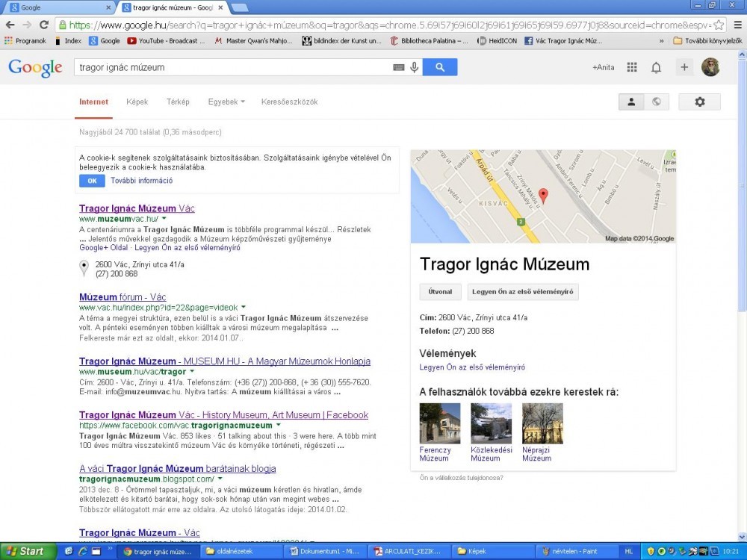The width and height of the screenshot is (747, 560).
Task: Open the Tragor Ignác Múzeum Vác result
Action: tap(137, 208)
